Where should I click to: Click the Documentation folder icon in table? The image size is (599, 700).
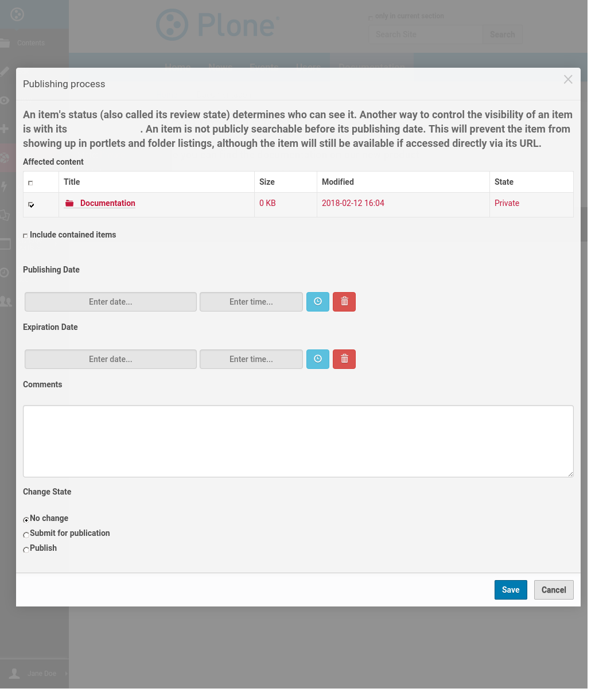tap(70, 204)
